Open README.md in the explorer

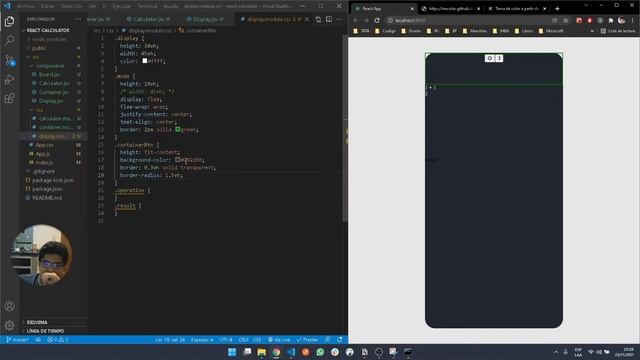click(x=47, y=198)
